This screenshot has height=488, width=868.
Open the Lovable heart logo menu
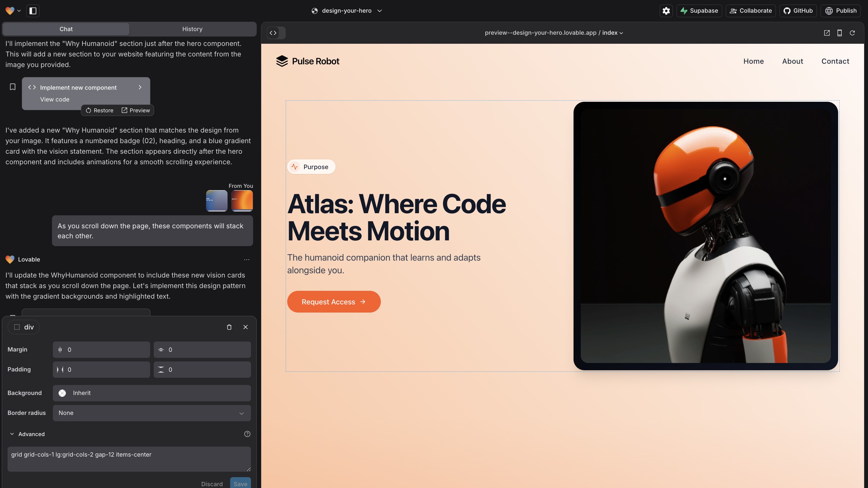(13, 11)
